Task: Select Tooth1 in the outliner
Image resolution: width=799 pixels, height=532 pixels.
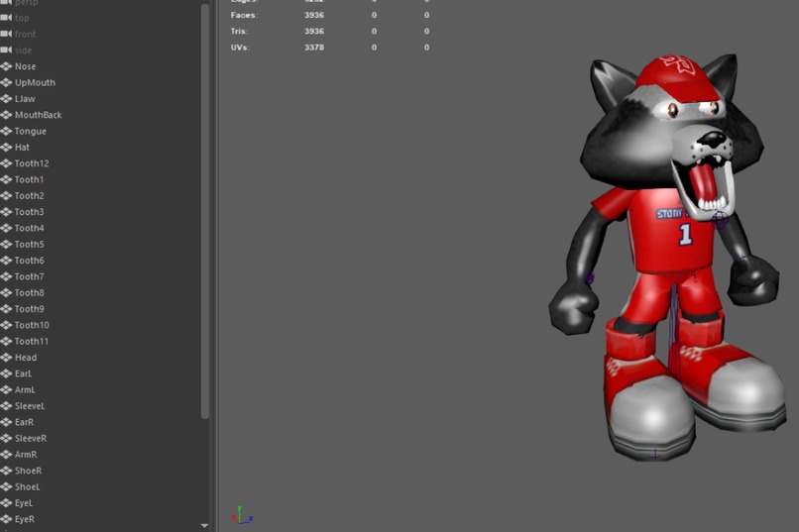Action: pyautogui.click(x=29, y=179)
